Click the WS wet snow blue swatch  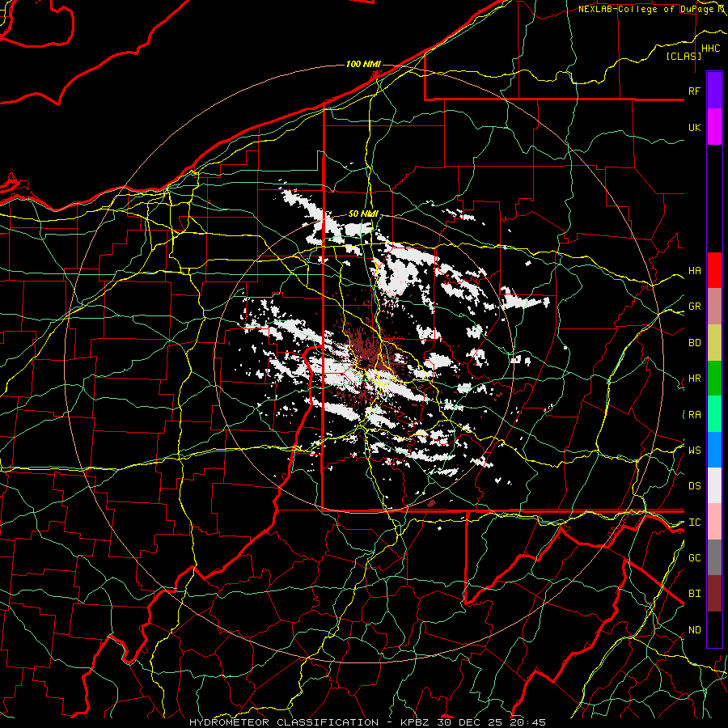point(714,450)
